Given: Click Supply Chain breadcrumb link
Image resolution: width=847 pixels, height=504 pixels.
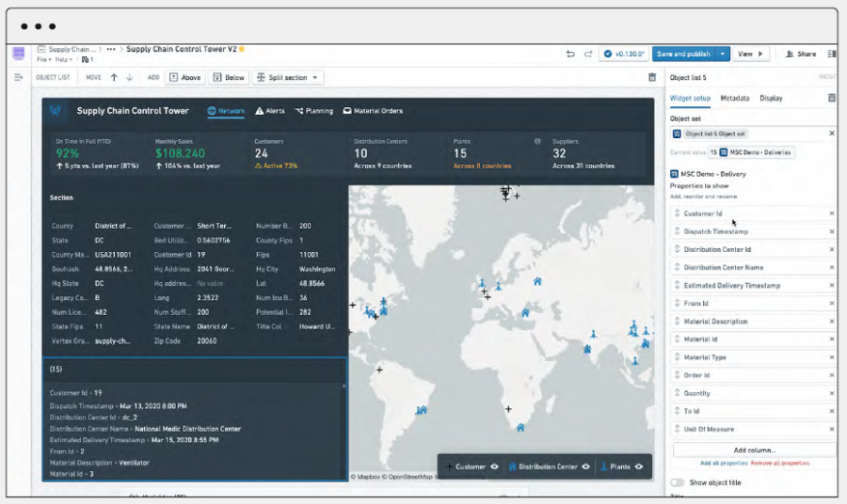Looking at the screenshot, I should click(72, 49).
